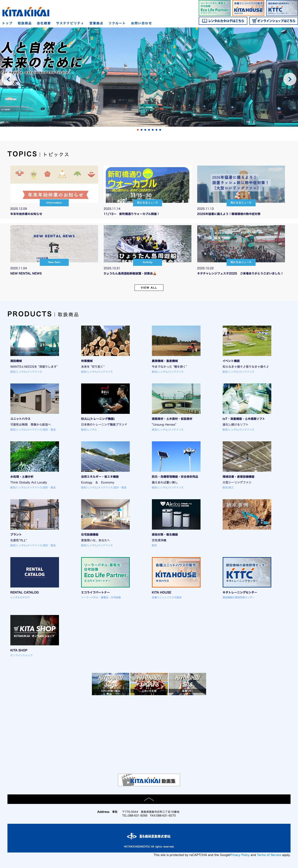Viewport: 298px width, 868px height.
Task: Go to previous hero slide arrow
Action: coord(8,80)
